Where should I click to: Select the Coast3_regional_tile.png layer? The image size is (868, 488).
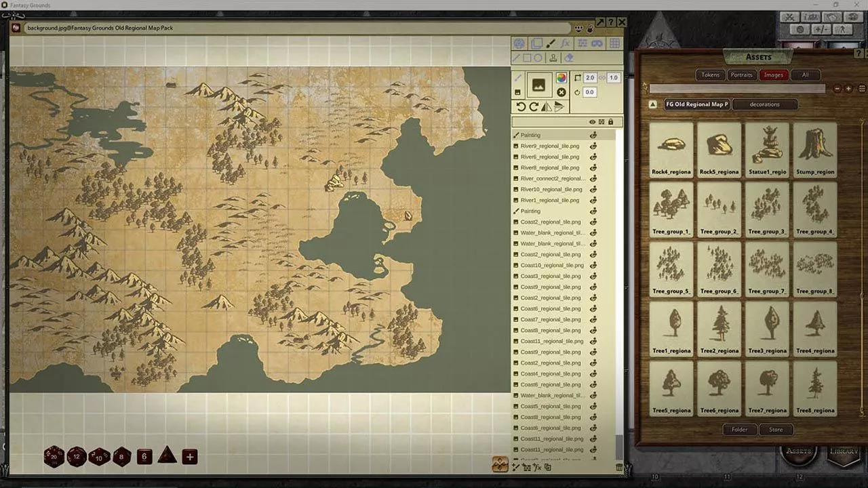tap(564, 276)
